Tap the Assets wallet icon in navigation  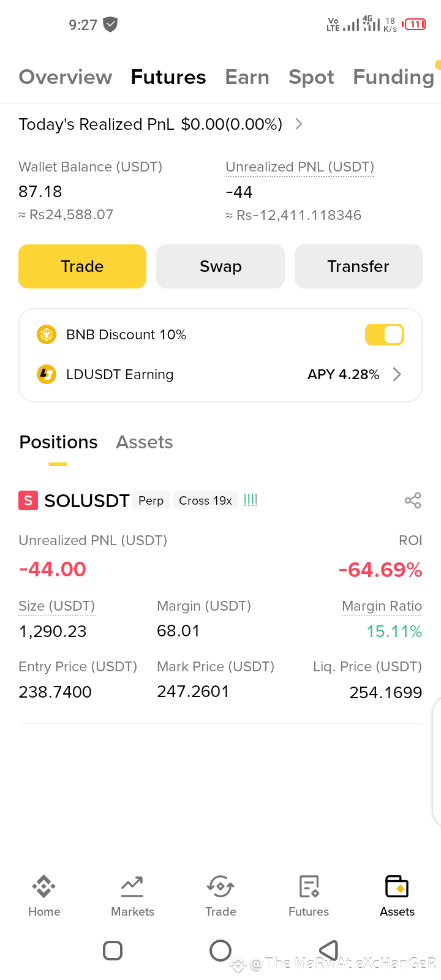(x=397, y=886)
